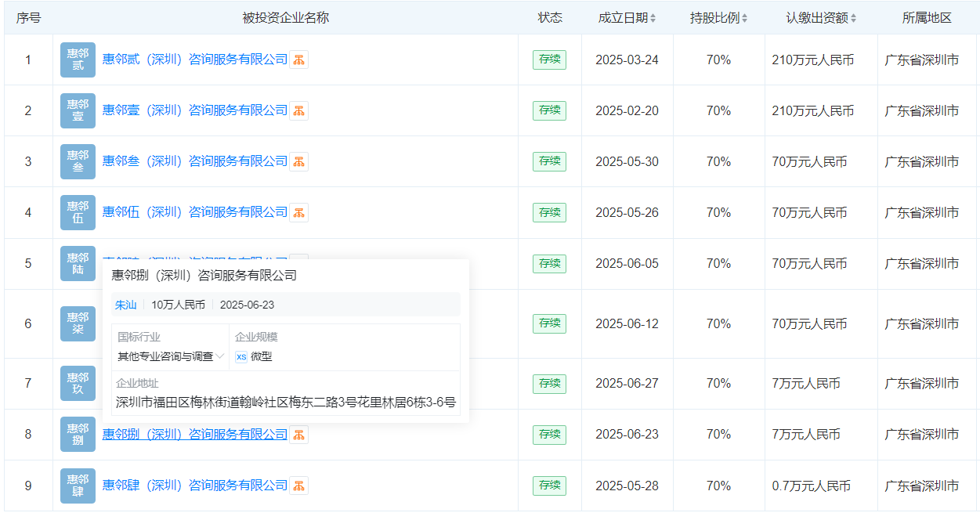Open the structure chart icon for 惠邻壹
980x520 pixels.
(x=298, y=111)
